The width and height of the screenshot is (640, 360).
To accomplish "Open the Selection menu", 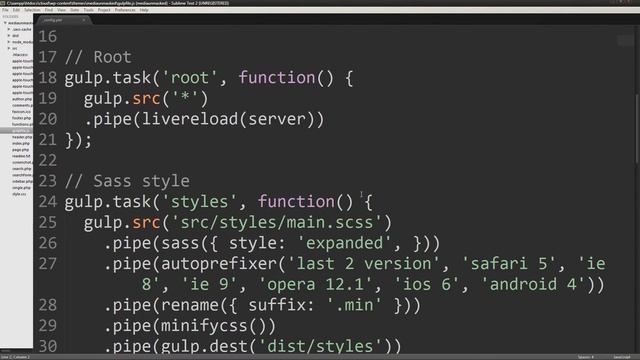I will [32, 10].
